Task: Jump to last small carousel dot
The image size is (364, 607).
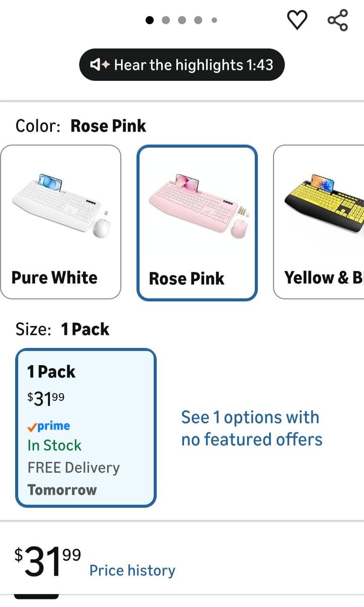Action: (x=214, y=20)
